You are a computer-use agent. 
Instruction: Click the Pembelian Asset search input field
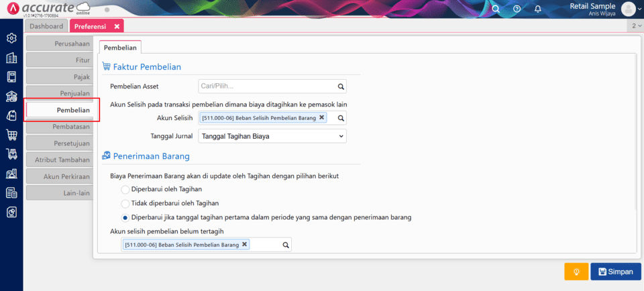(266, 86)
